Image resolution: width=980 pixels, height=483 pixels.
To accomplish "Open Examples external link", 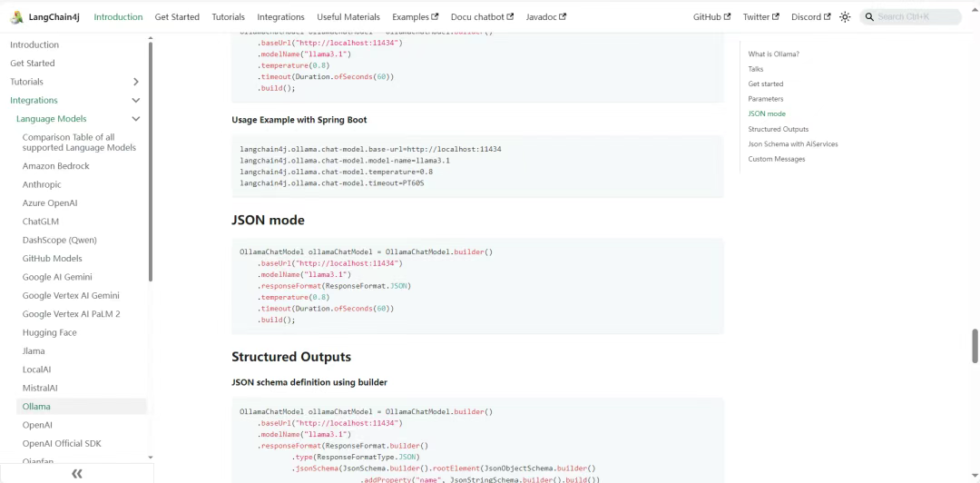I will click(415, 17).
